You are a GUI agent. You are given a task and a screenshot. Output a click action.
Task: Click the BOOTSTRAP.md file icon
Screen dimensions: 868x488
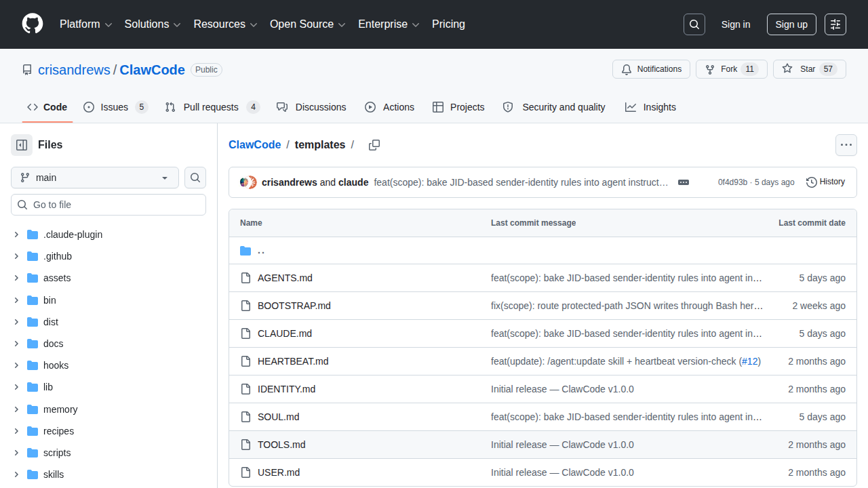tap(245, 306)
